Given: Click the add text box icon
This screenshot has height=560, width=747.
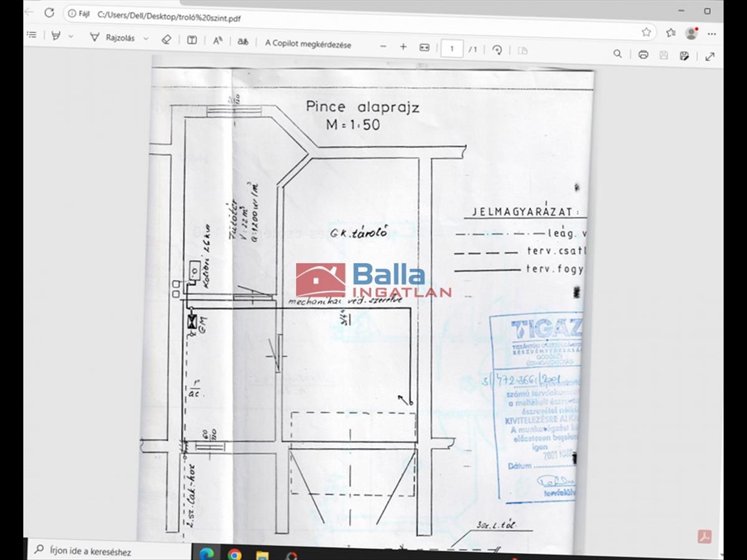Looking at the screenshot, I should tap(192, 40).
